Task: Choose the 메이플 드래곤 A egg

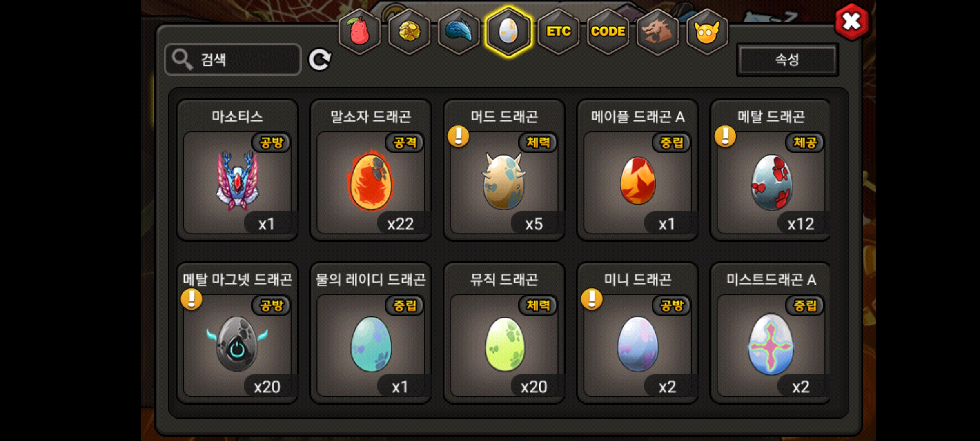Action: click(638, 170)
